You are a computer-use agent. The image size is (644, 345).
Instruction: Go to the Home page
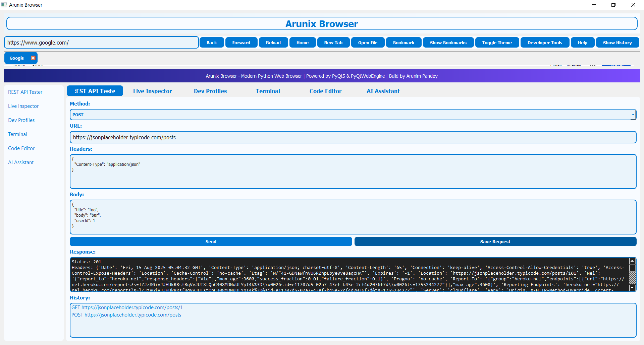(302, 42)
